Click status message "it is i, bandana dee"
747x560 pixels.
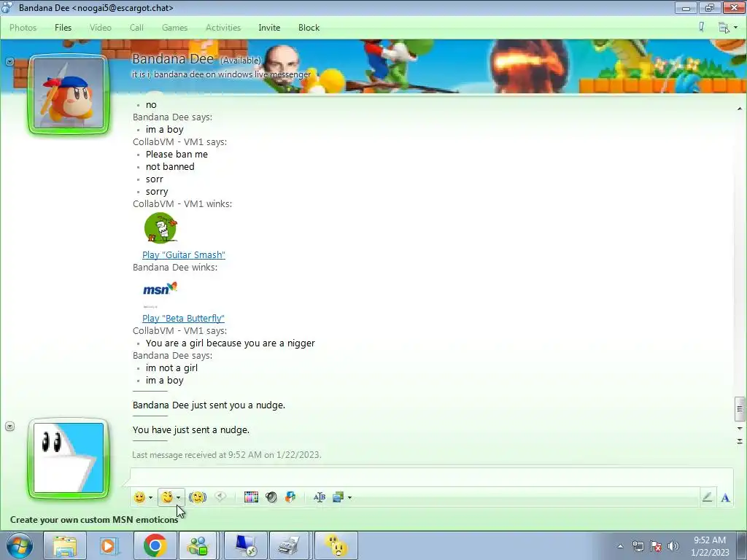[221, 74]
